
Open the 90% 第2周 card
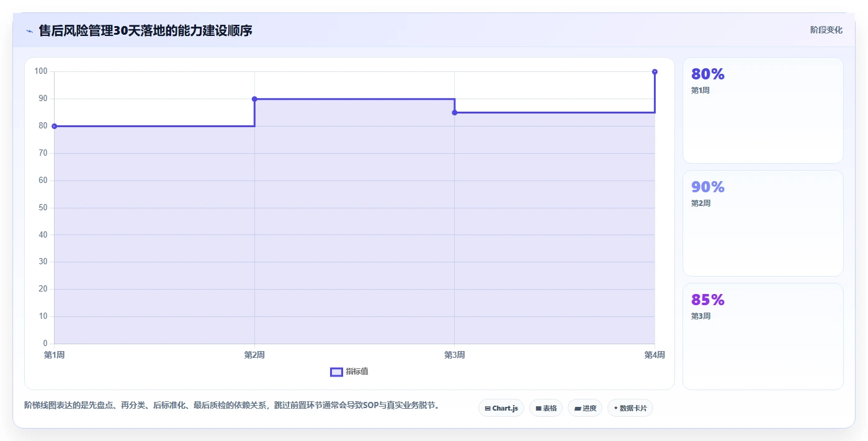(x=763, y=223)
